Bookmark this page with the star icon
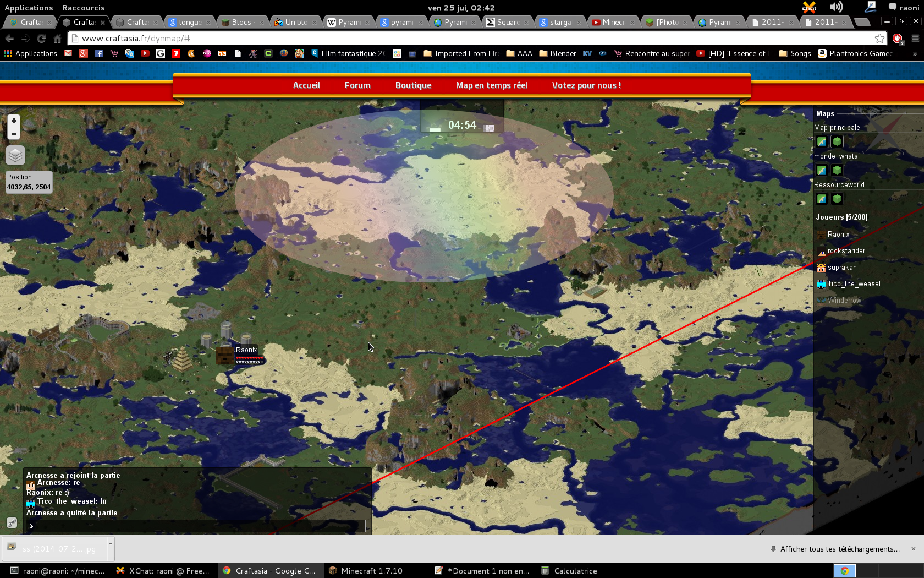 point(879,39)
